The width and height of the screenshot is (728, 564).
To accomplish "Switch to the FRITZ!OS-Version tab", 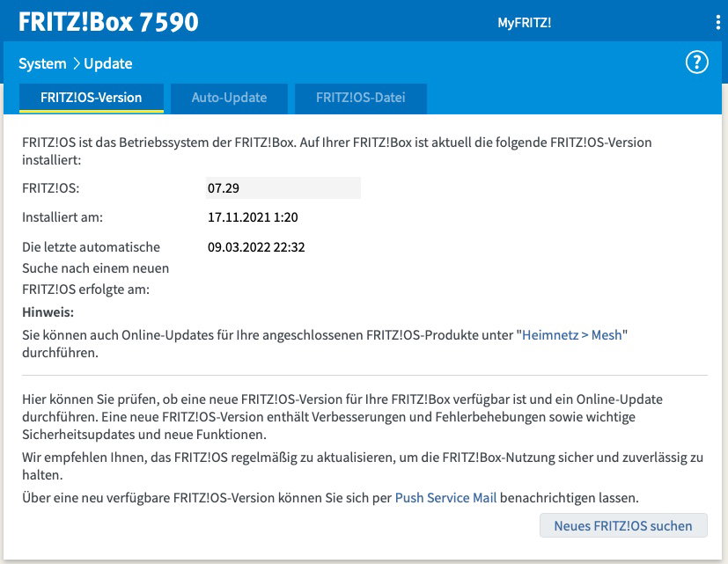I will point(92,98).
